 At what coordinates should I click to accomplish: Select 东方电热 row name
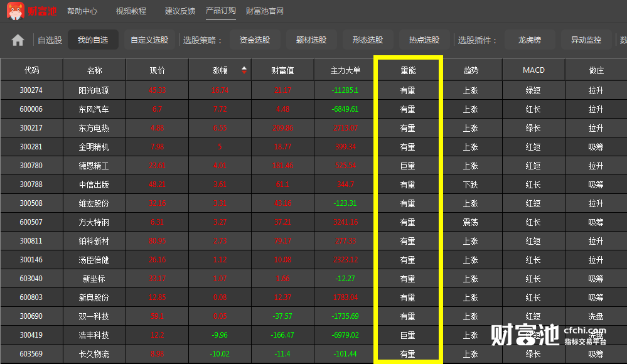point(94,128)
